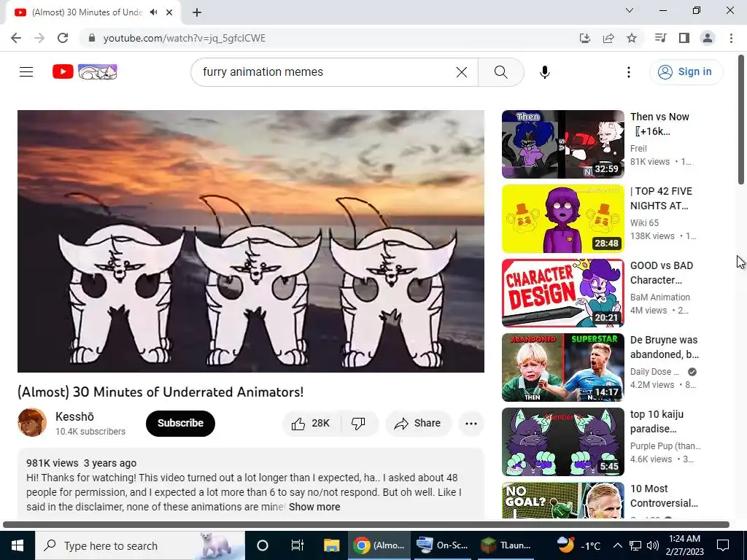
Task: Like the video with thumbs up
Action: (x=312, y=424)
